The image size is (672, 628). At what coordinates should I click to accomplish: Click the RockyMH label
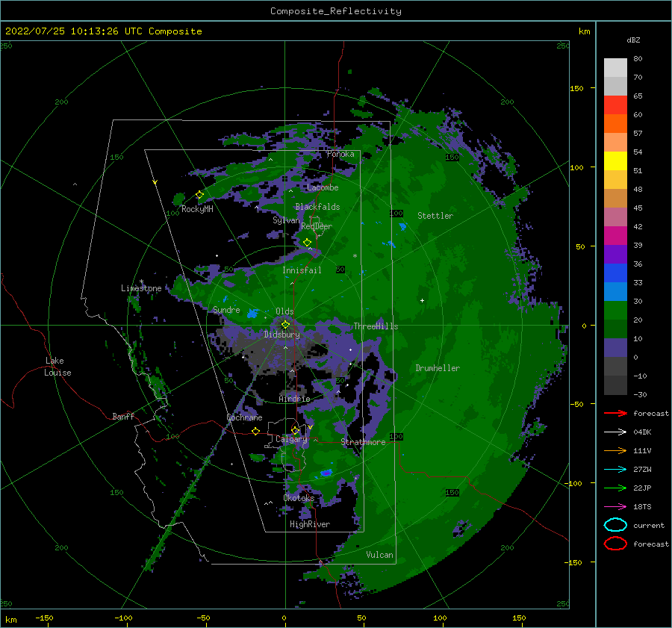[197, 209]
